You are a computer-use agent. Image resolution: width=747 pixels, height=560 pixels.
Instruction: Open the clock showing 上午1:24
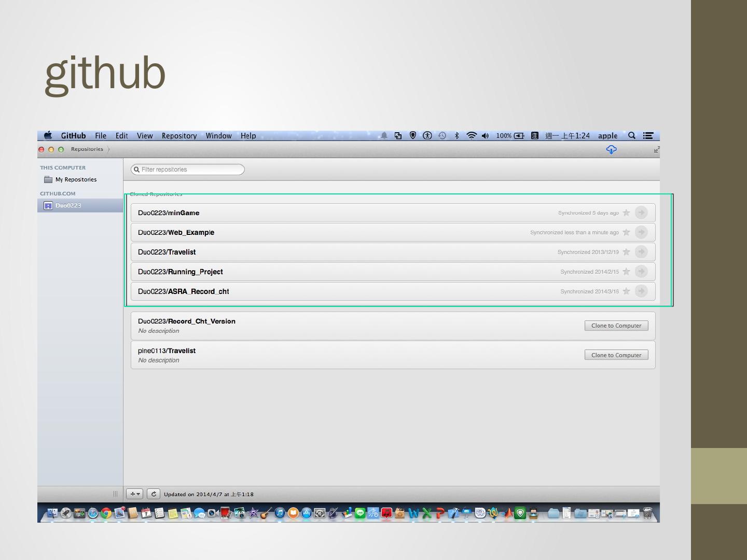[568, 136]
